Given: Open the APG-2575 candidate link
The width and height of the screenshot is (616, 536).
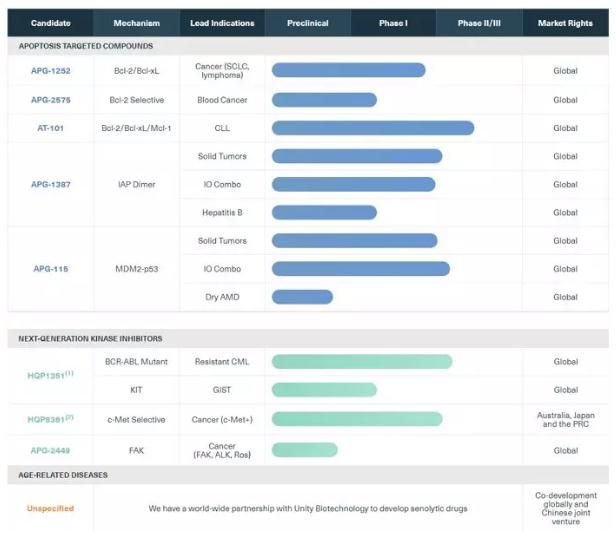Looking at the screenshot, I should [x=50, y=100].
